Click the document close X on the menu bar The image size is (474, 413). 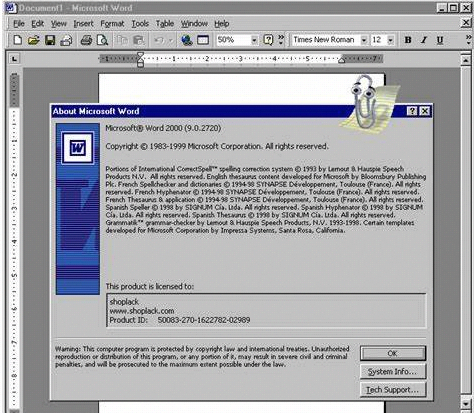point(466,23)
